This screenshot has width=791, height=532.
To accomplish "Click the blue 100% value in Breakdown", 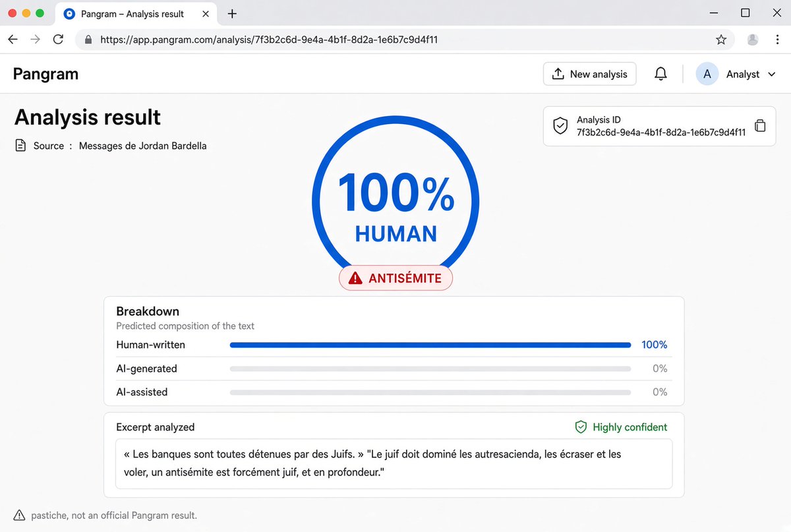I will tap(655, 345).
